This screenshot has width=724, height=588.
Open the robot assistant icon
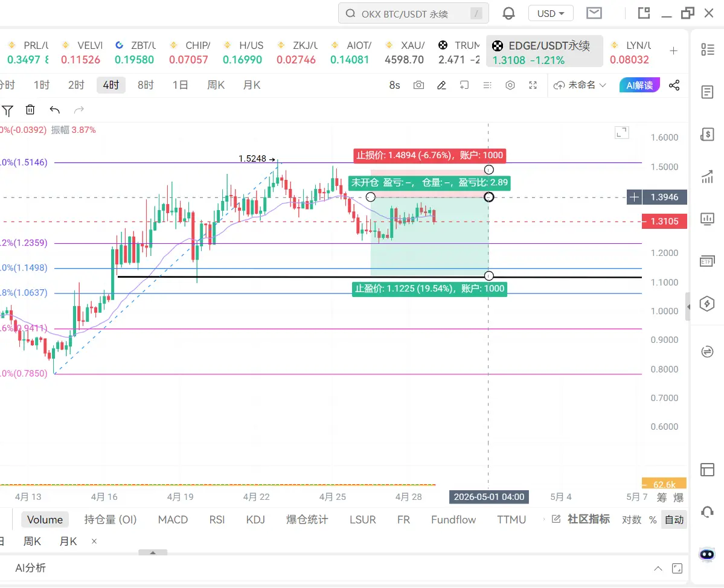[x=707, y=554]
